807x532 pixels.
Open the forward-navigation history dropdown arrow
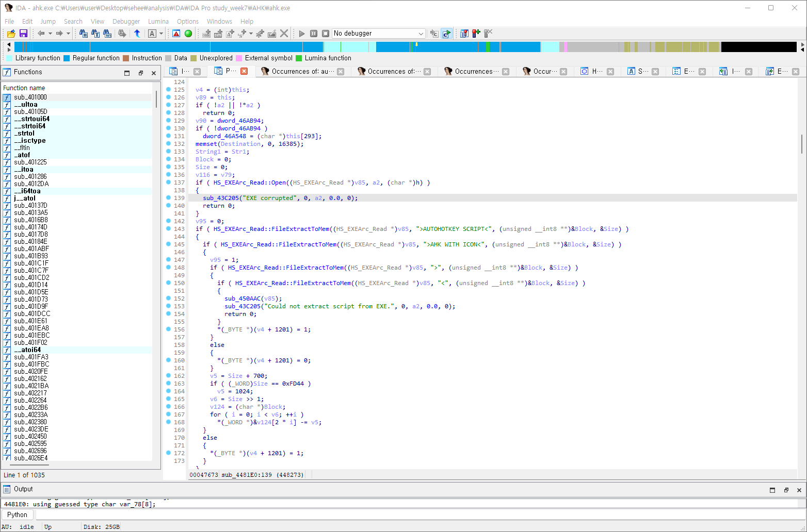pyautogui.click(x=68, y=34)
